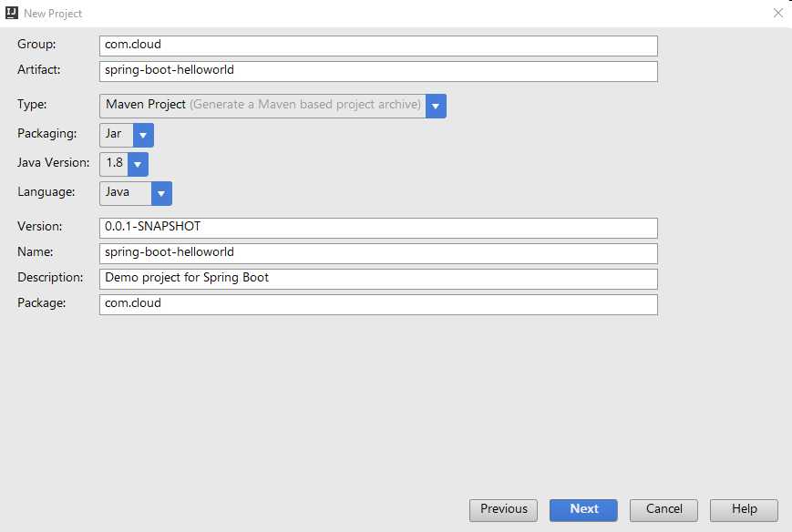Open Help for this dialog
The width and height of the screenshot is (792, 532).
(x=745, y=510)
